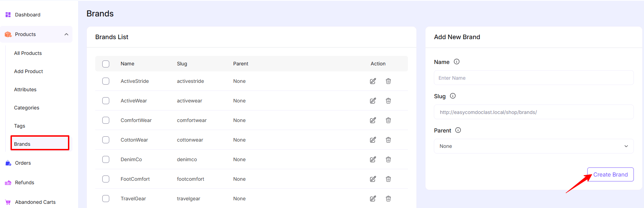644x208 pixels.
Task: Edit the ActiveStride brand
Action: 373,81
